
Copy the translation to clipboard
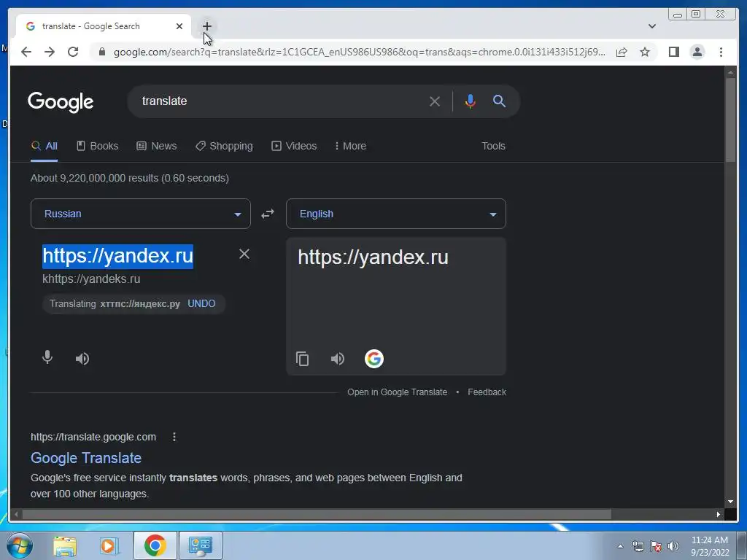coord(303,359)
